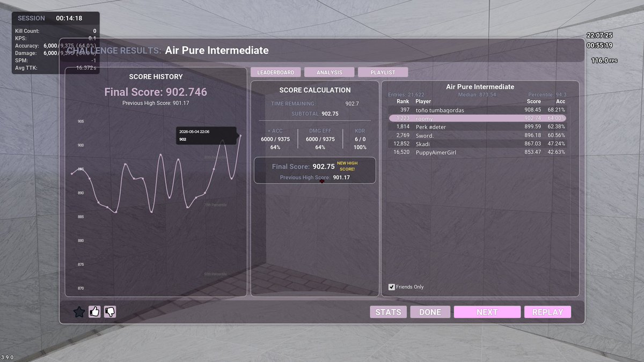The image size is (644, 362).
Task: Click the NEW HIGH SCORE! label
Action: (x=347, y=166)
